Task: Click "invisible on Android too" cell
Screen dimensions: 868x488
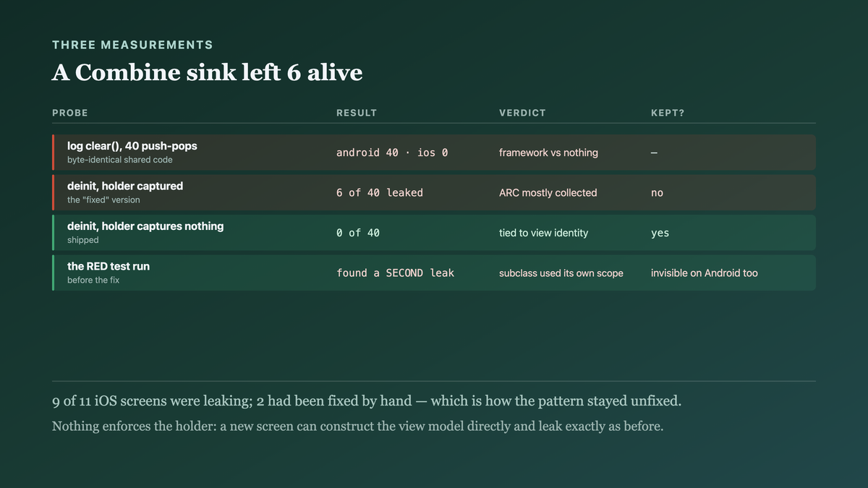Action: pos(705,273)
